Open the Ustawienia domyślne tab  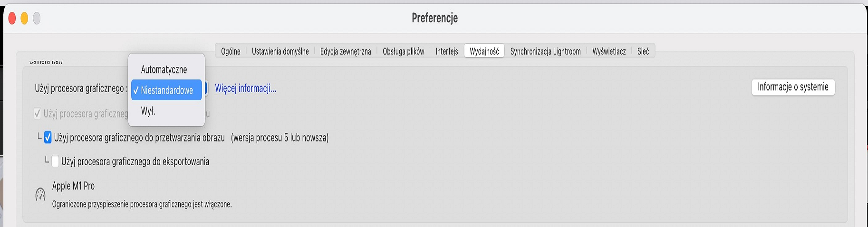pyautogui.click(x=280, y=51)
